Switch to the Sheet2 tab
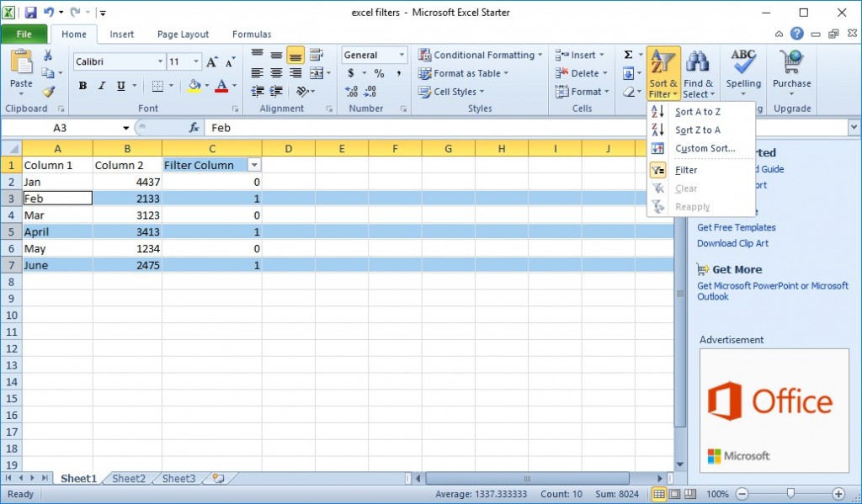Image resolution: width=862 pixels, height=504 pixels. tap(128, 478)
